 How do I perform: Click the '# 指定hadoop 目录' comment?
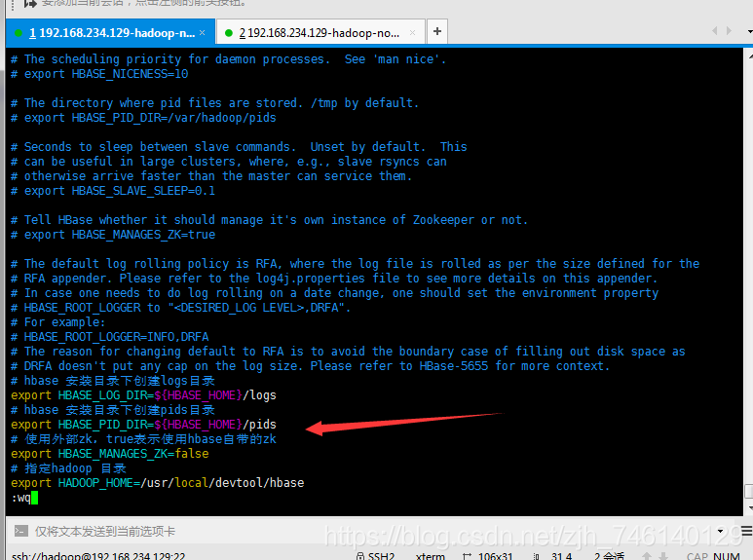(x=68, y=468)
